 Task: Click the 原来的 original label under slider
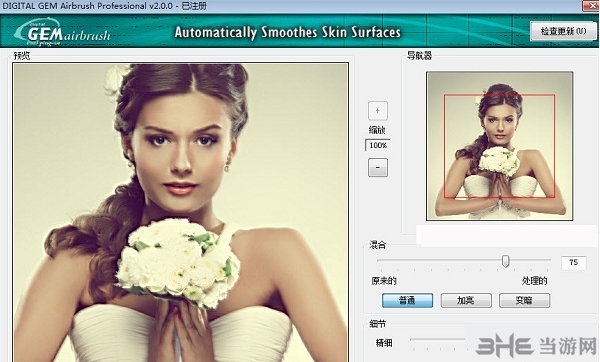384,281
